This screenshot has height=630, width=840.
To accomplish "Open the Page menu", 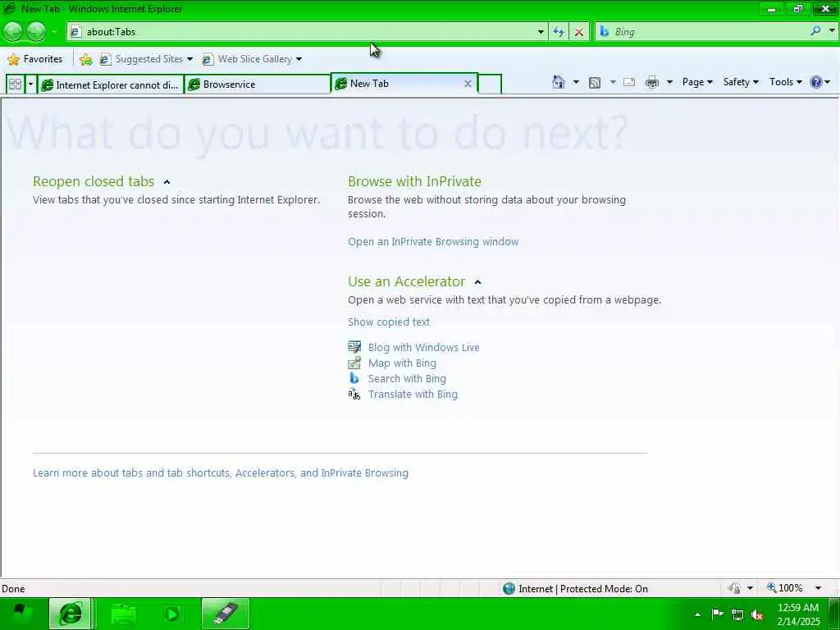I will click(697, 82).
